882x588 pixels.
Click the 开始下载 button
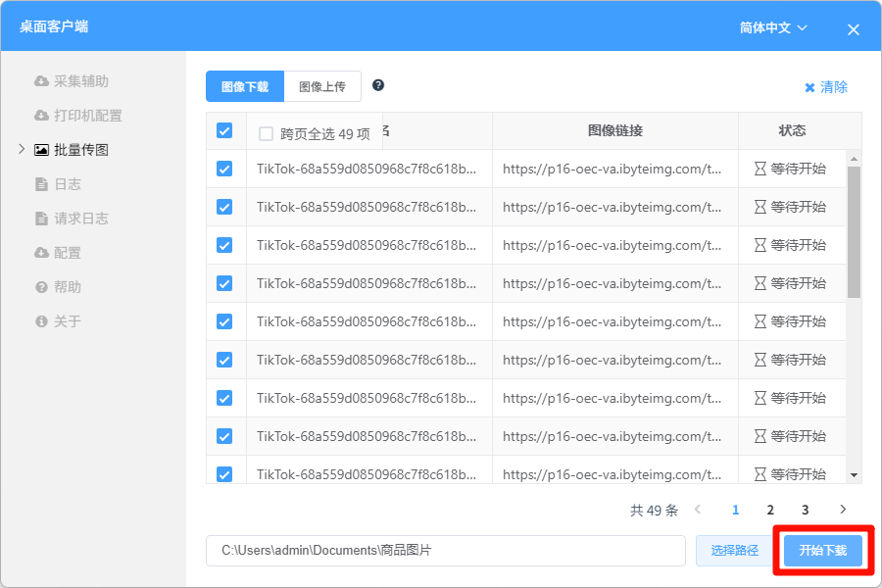pos(823,551)
